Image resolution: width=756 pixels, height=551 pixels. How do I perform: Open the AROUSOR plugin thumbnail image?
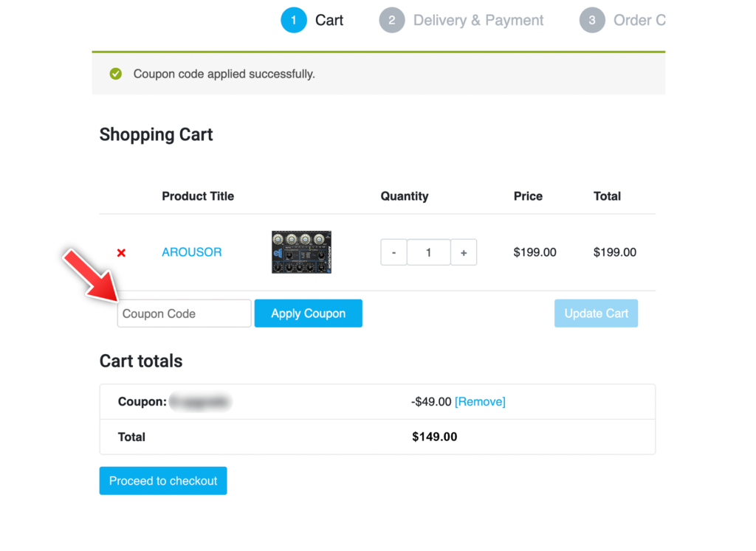click(x=301, y=252)
